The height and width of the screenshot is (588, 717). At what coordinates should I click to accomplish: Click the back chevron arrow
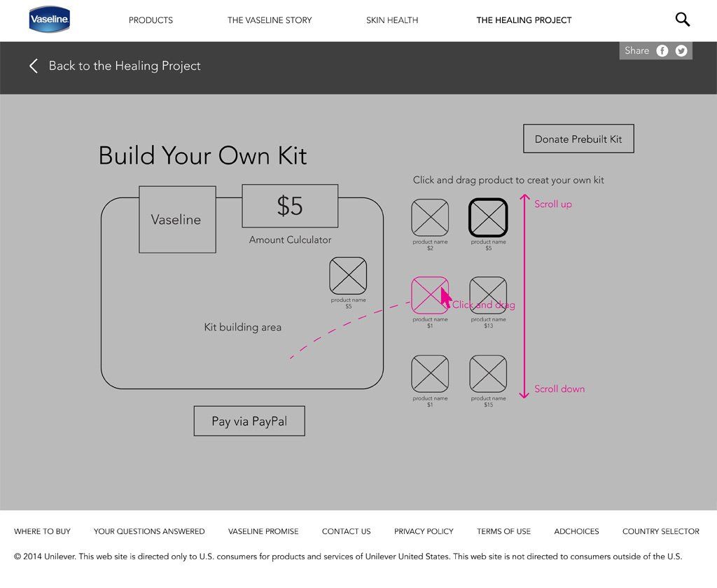pos(34,66)
